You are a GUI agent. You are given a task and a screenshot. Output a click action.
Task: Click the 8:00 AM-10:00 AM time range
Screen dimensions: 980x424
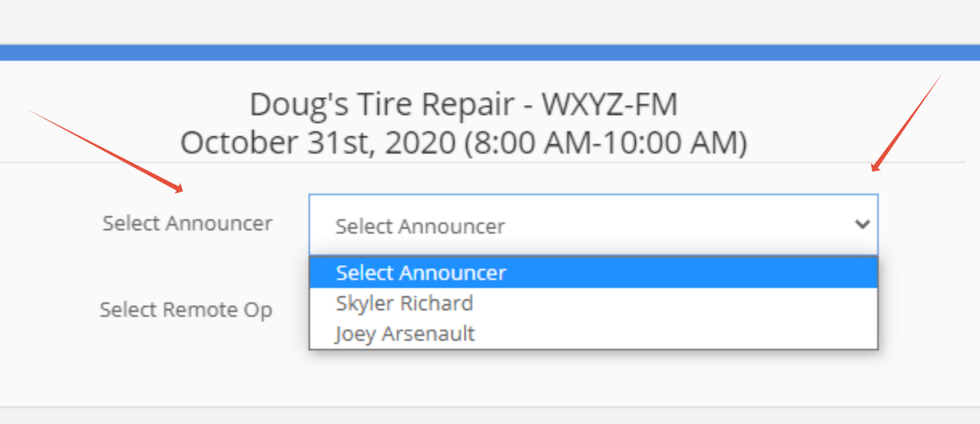(x=606, y=143)
